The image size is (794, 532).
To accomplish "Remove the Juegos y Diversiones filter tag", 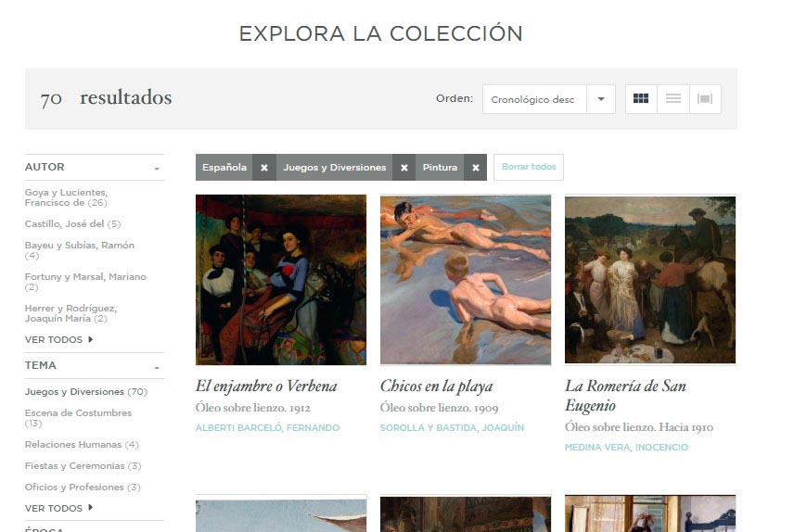I will click(404, 168).
